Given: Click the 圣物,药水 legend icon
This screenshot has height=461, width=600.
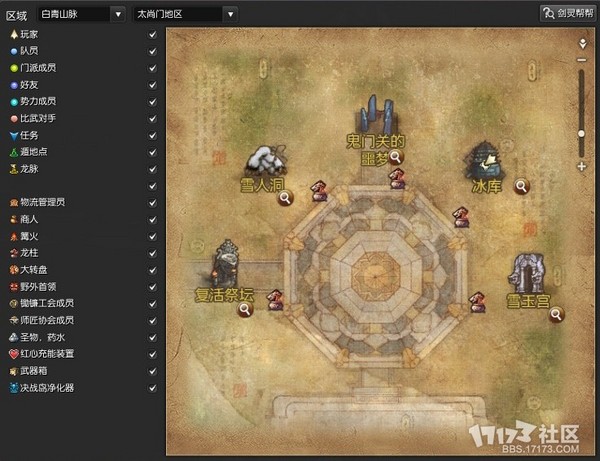Looking at the screenshot, I should point(14,337).
